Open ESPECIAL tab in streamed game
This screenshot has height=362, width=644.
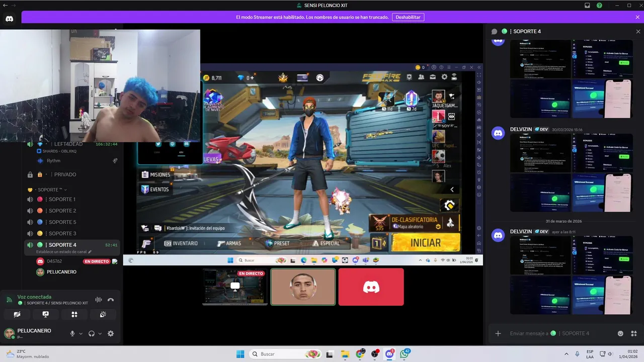point(326,243)
